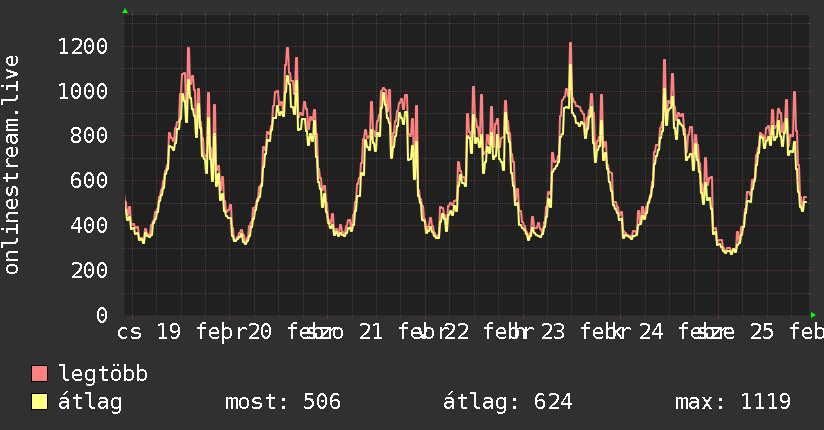Click the pink legtöbb legend swatch
This screenshot has width=824, height=430.
click(x=40, y=374)
